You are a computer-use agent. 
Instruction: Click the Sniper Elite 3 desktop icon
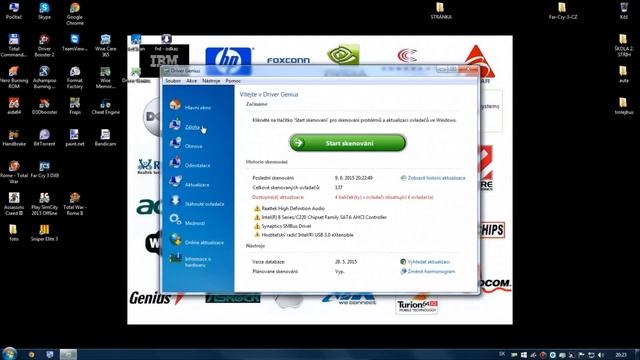click(x=44, y=233)
